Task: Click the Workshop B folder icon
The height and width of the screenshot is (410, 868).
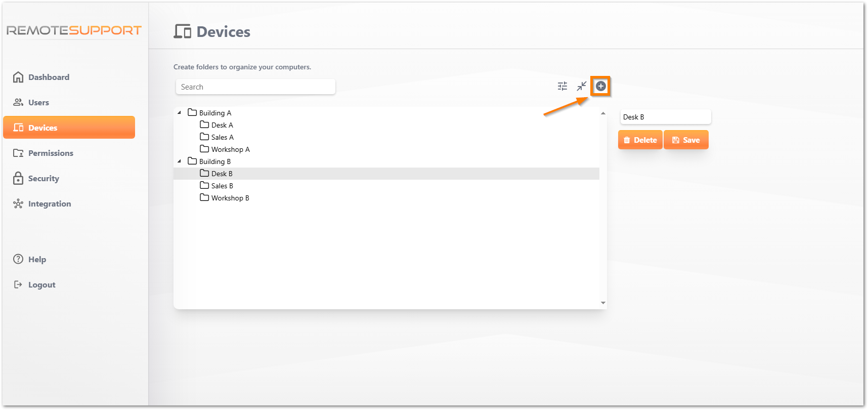Action: [204, 197]
